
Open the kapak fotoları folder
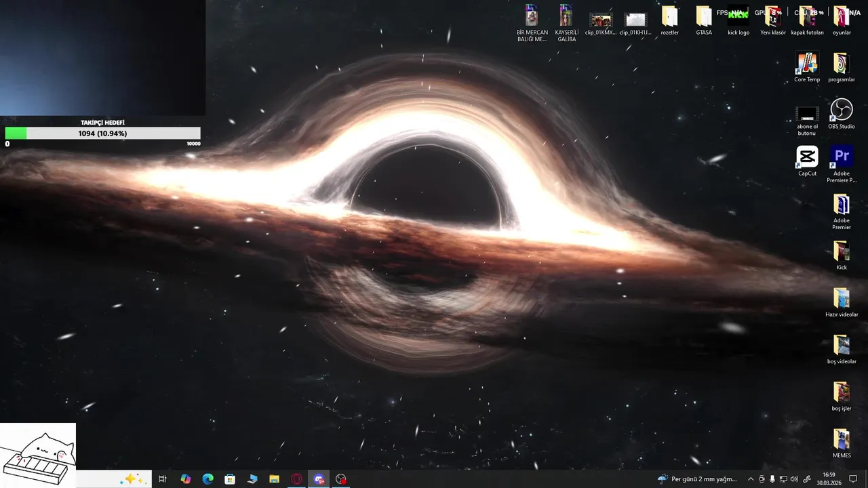coord(807,21)
